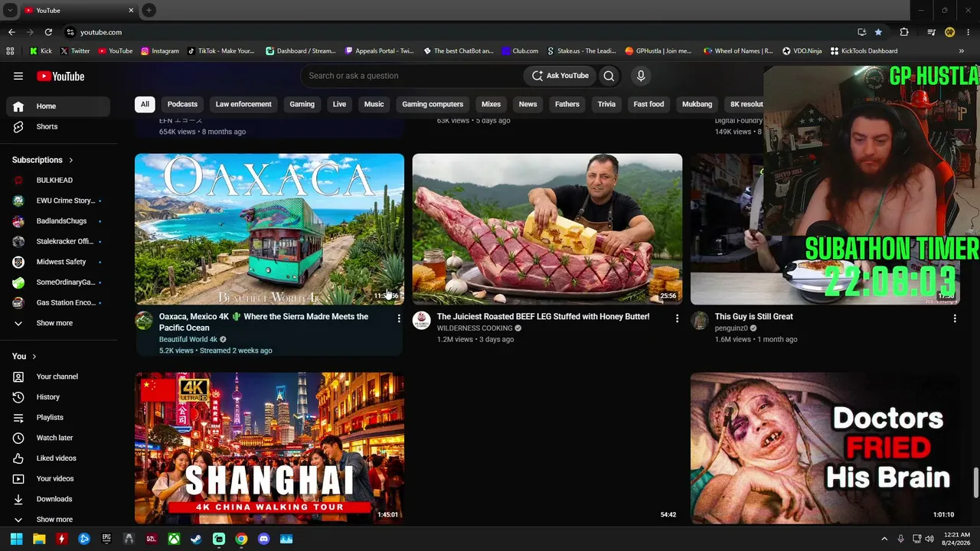This screenshot has height=551, width=980.
Task: Open the VDO.Ninja bookmark
Action: point(802,51)
